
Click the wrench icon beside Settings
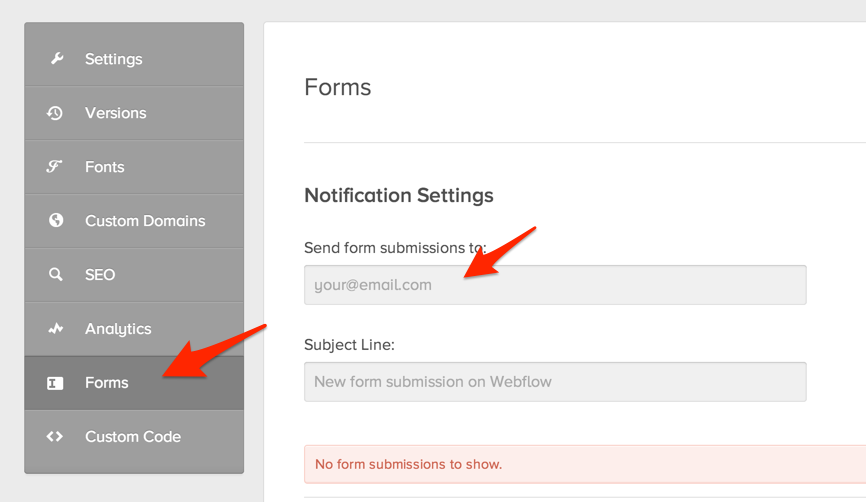56,59
